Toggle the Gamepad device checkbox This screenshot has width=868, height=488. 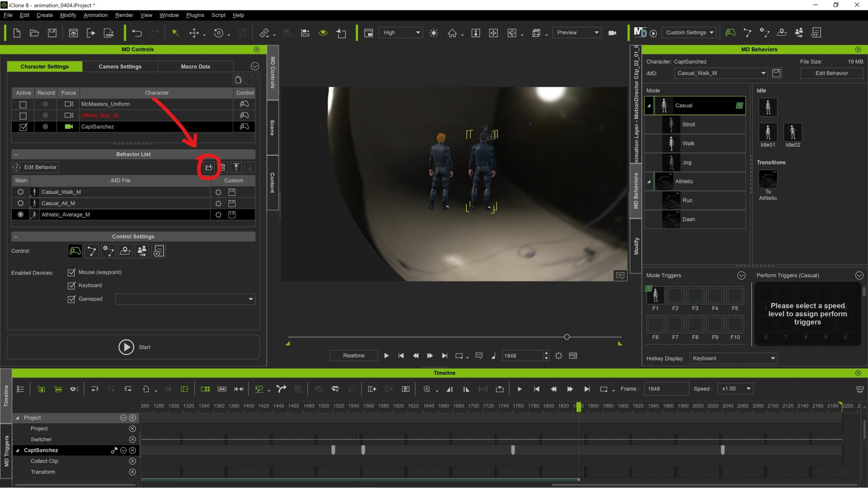72,299
